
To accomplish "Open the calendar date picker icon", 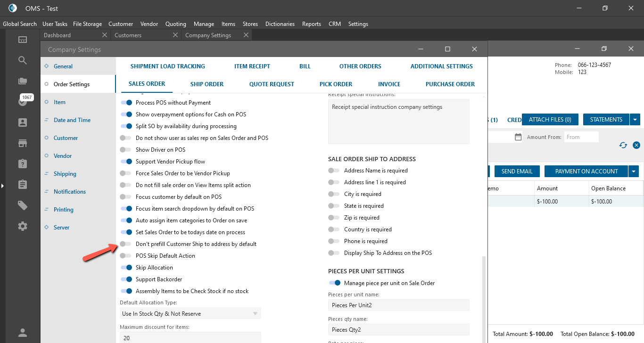I will click(x=518, y=137).
